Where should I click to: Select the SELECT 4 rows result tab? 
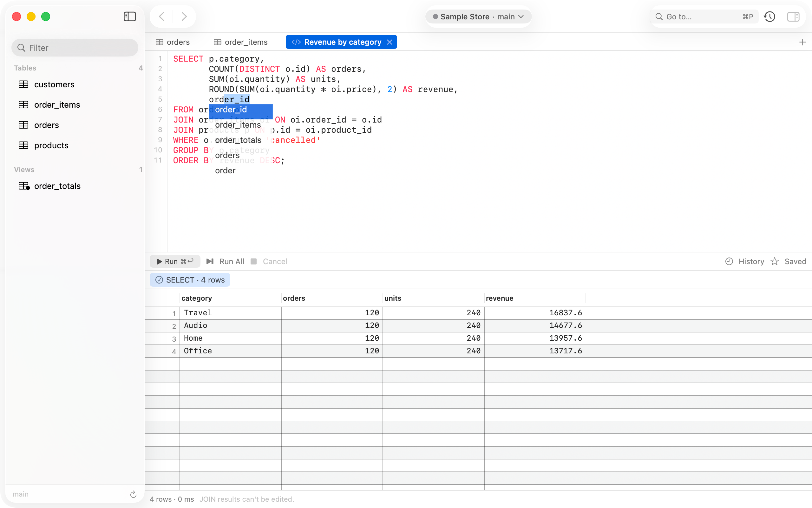point(190,280)
